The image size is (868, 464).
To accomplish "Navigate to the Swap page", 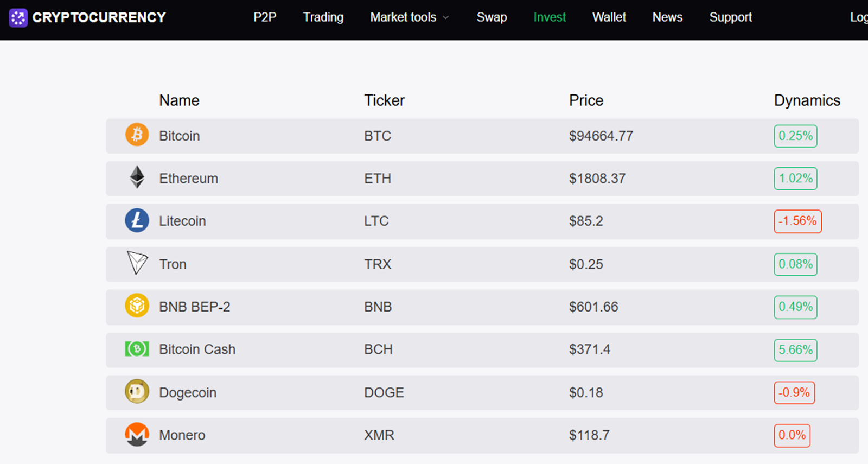I will (x=492, y=17).
